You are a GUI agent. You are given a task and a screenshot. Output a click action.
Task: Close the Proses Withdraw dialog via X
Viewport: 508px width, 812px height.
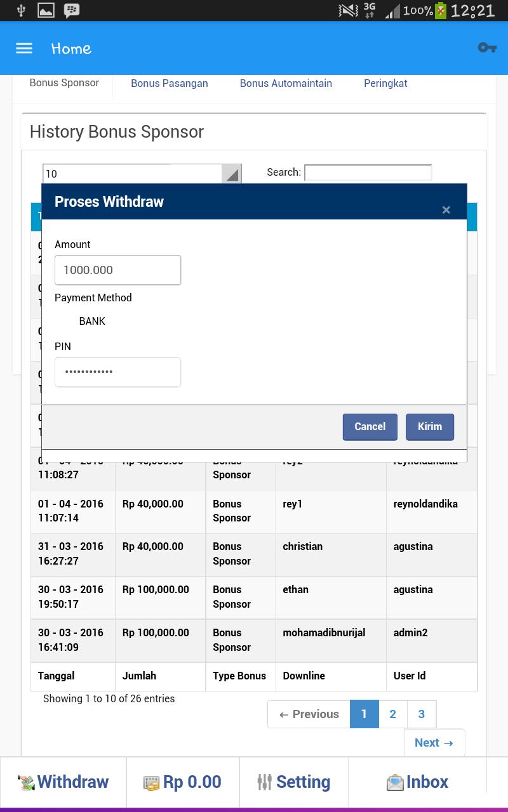point(446,210)
